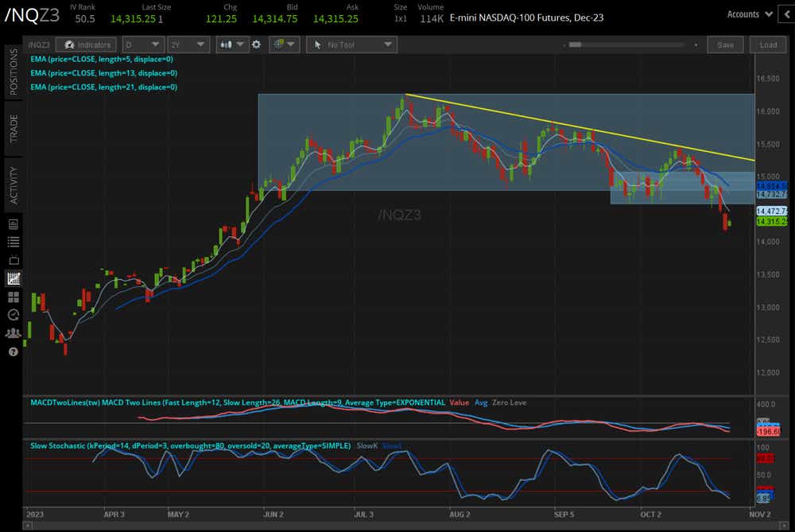Click the MACD Avg legend label
Viewport: 795px width, 532px height.
tap(481, 402)
